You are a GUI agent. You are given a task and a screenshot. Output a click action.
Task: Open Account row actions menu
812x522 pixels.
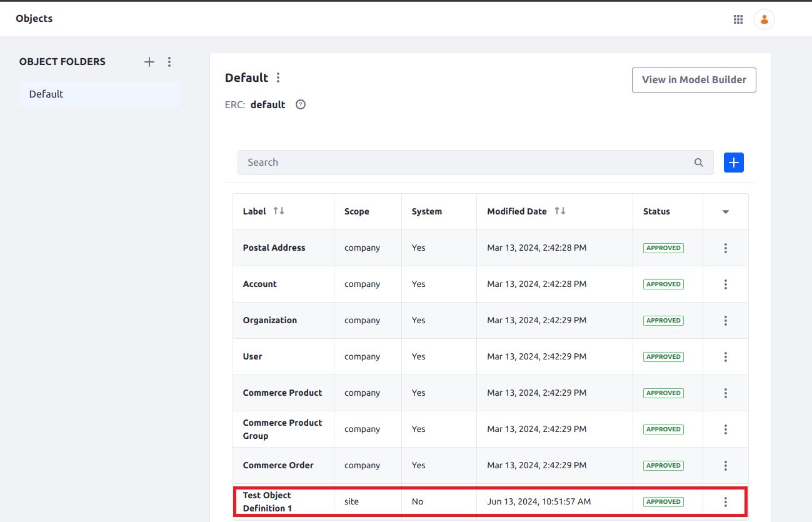726,284
